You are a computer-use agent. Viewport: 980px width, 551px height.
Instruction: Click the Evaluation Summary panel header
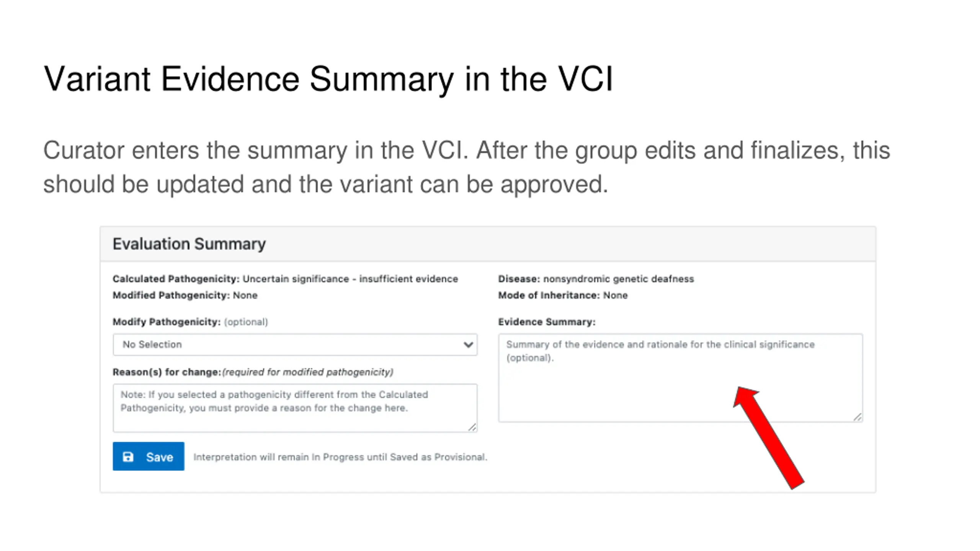tap(488, 244)
